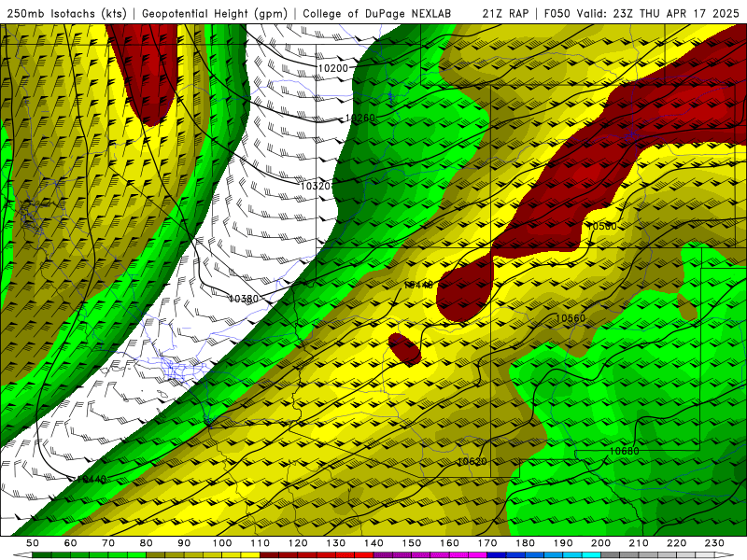This screenshot has width=747, height=560.
Task: Click the colorbar tick label 110
Action: pyautogui.click(x=260, y=543)
